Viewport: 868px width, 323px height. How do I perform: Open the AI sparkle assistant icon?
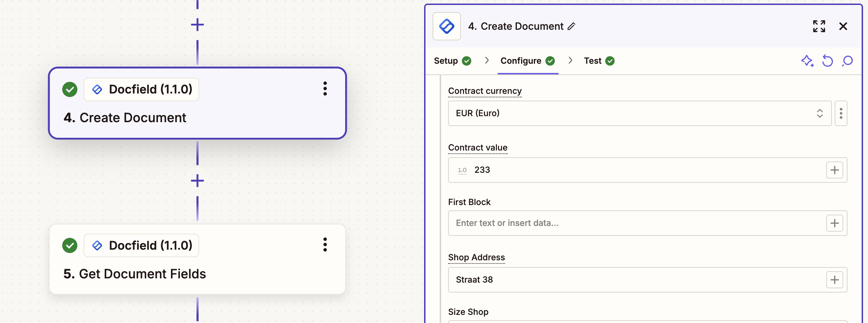(807, 61)
